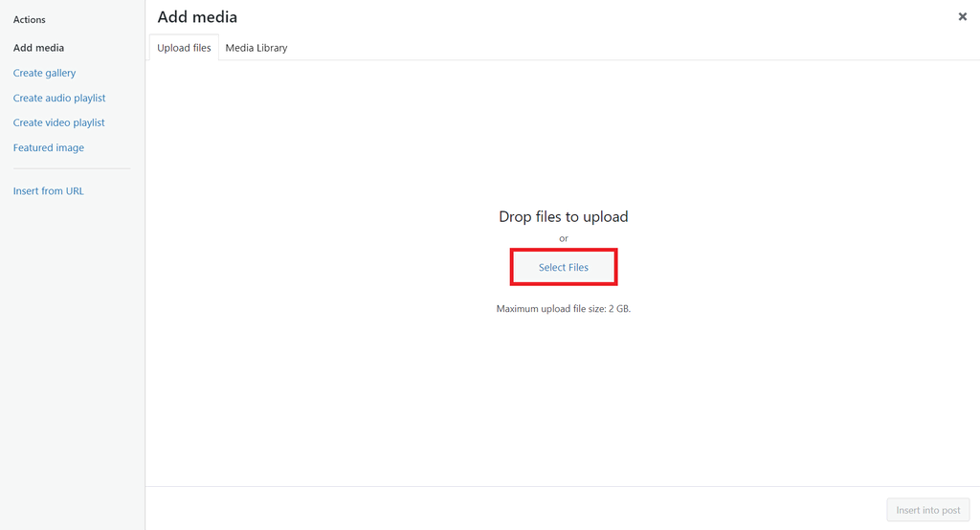Close the Add media dialog
980x530 pixels.
coord(963,17)
